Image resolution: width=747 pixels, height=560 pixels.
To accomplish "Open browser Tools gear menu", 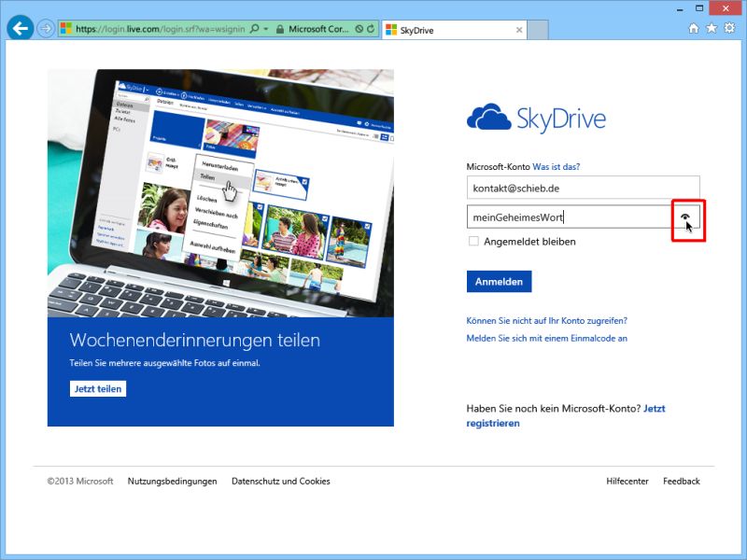I will (x=729, y=28).
